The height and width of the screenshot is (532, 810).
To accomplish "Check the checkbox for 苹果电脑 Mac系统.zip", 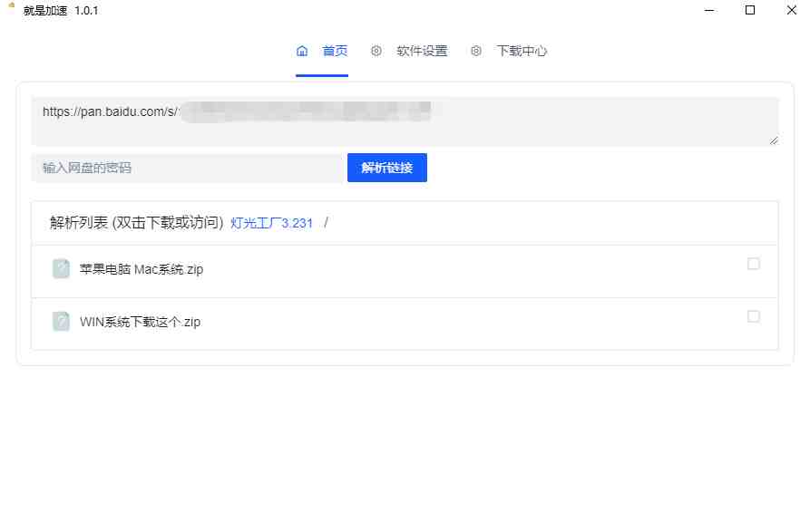I will click(753, 263).
